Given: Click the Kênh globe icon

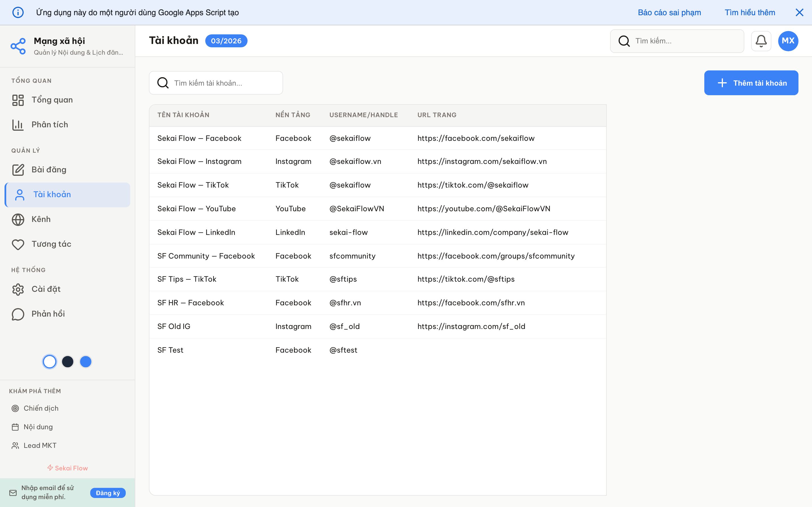Looking at the screenshot, I should coord(18,219).
